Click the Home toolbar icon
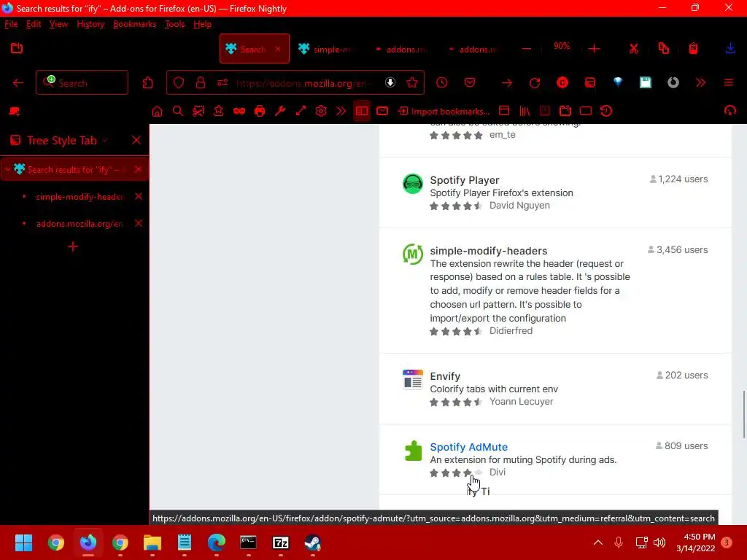This screenshot has height=560, width=747. [x=157, y=112]
